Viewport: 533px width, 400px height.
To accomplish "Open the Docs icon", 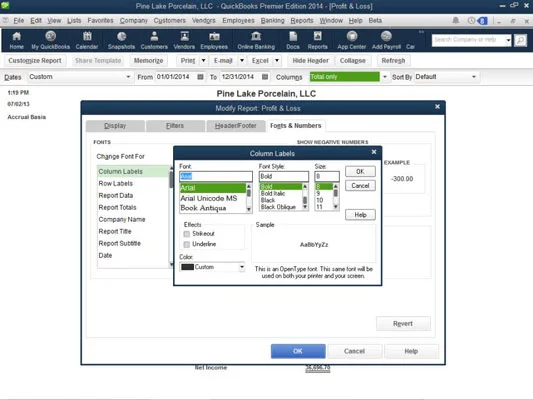I will tap(293, 40).
